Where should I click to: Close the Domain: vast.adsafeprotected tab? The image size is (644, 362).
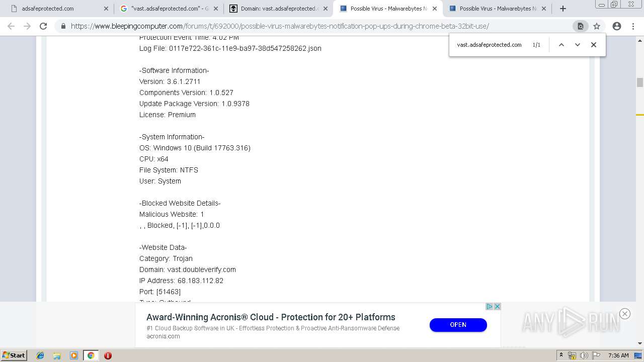click(x=325, y=9)
